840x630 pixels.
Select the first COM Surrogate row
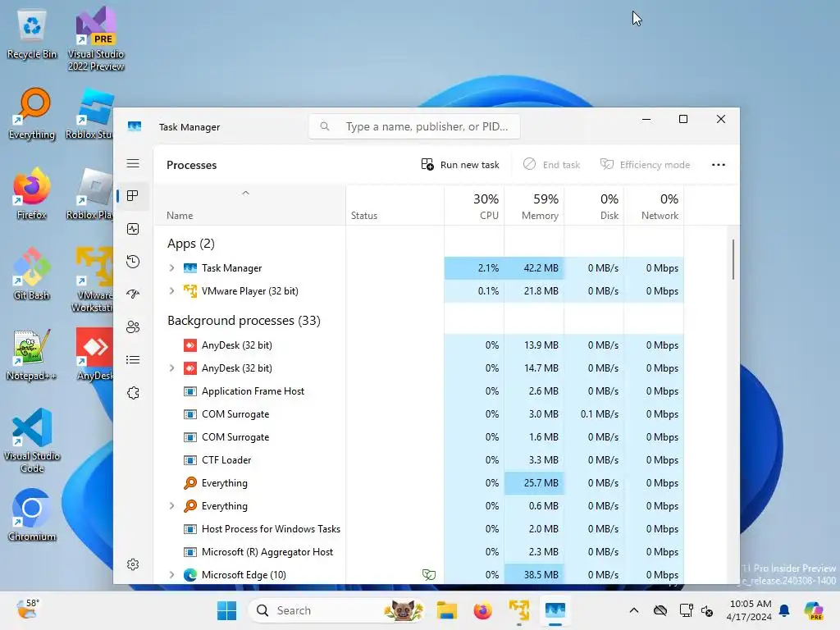coord(419,414)
